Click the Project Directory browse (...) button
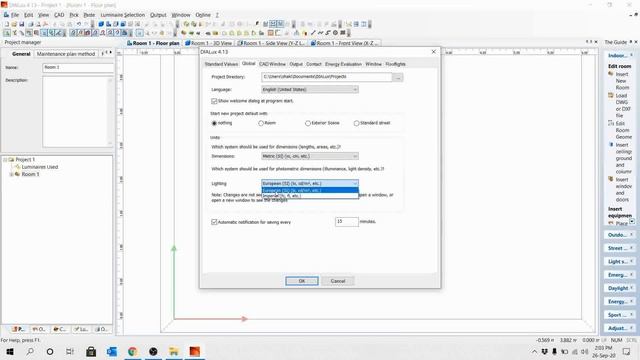The width and height of the screenshot is (640, 360). (398, 77)
